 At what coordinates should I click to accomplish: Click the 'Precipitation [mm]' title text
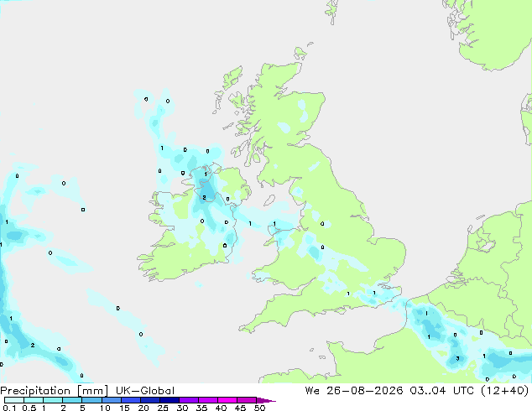coord(55,391)
